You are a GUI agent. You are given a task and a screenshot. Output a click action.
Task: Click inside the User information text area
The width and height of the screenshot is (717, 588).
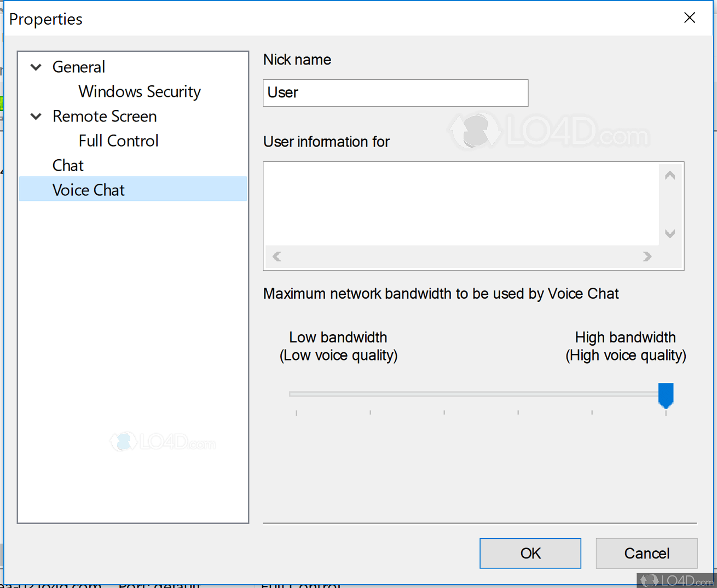coord(461,203)
